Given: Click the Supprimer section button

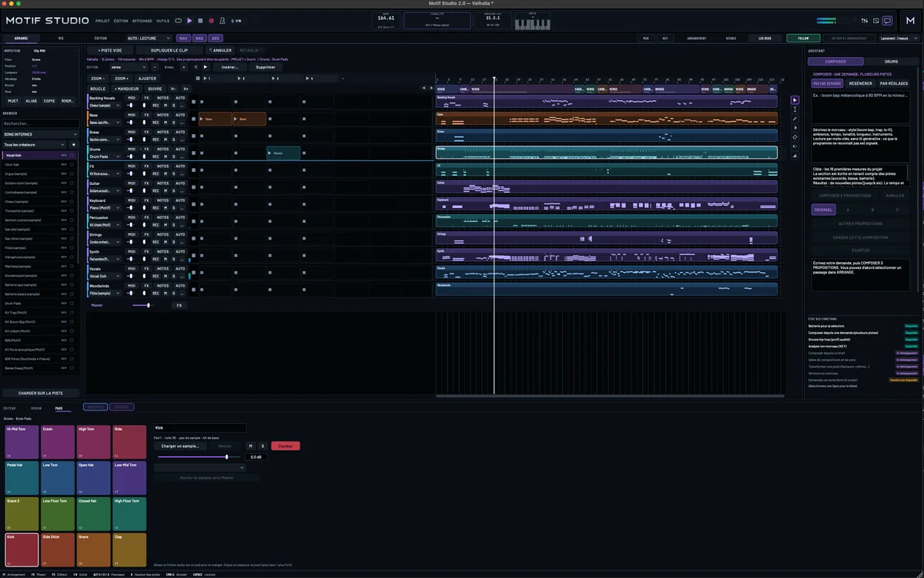Looking at the screenshot, I should click(266, 67).
